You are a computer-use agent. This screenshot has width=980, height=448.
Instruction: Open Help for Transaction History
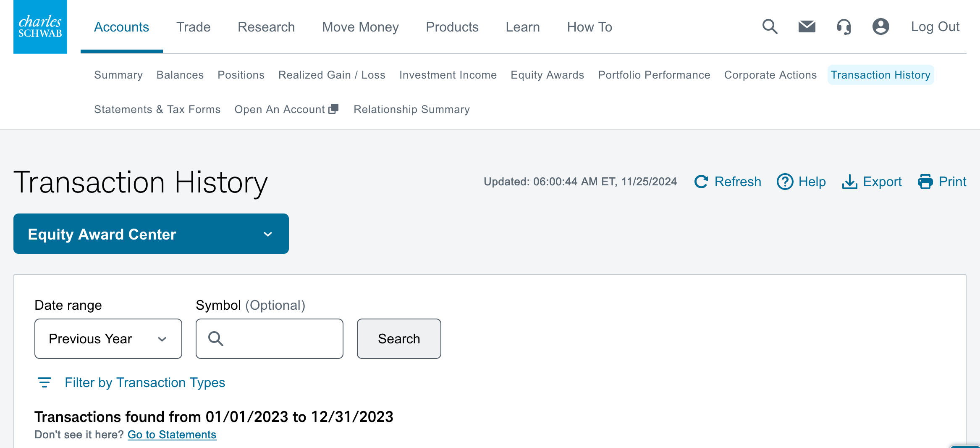point(801,182)
